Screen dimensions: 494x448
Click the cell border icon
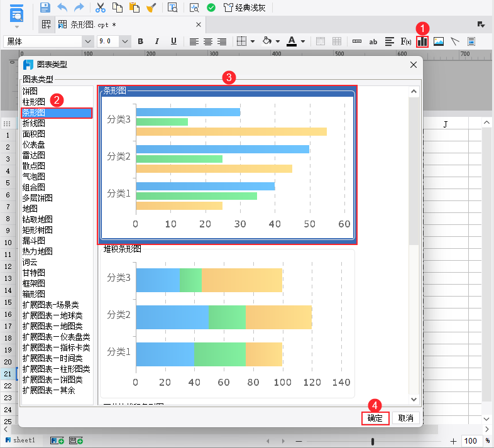click(x=241, y=41)
